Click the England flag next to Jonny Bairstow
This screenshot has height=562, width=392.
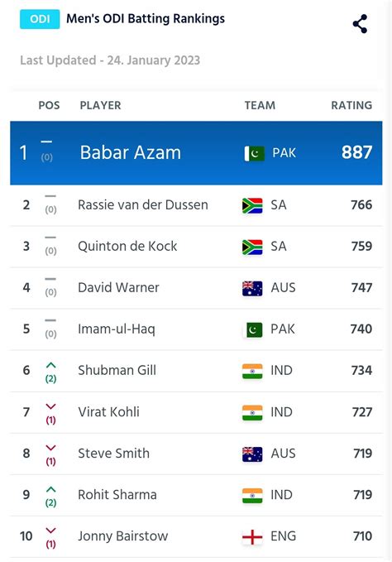coord(252,537)
